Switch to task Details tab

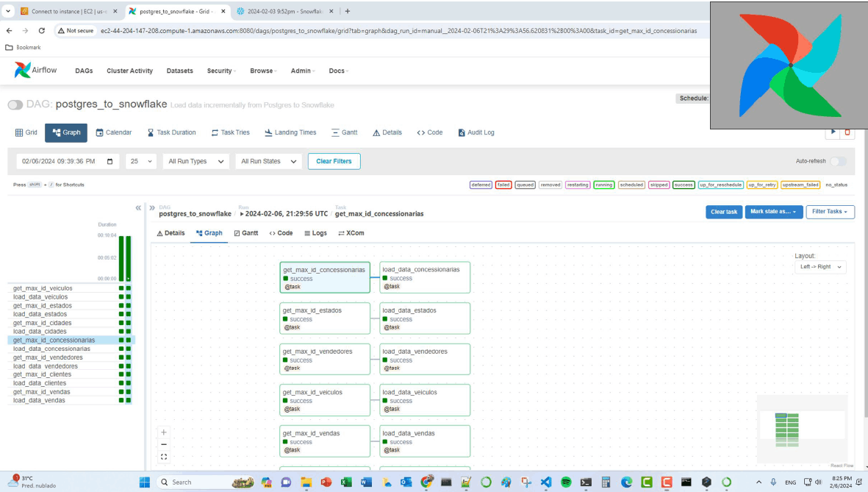pos(171,233)
